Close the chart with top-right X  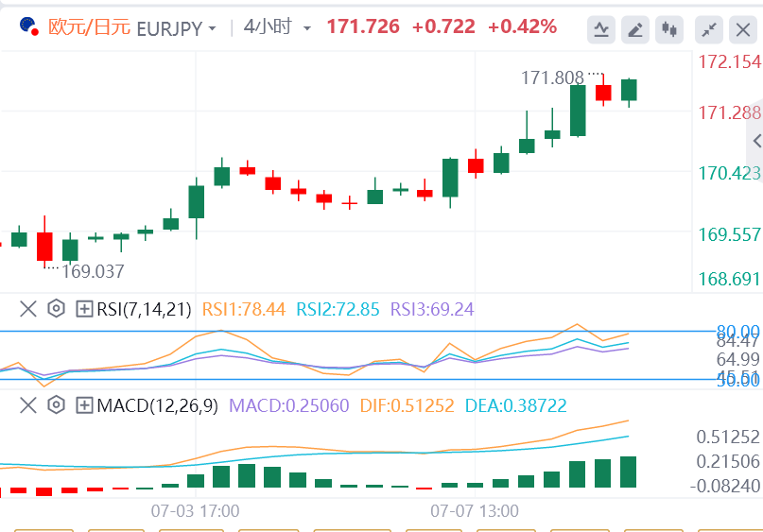742,29
